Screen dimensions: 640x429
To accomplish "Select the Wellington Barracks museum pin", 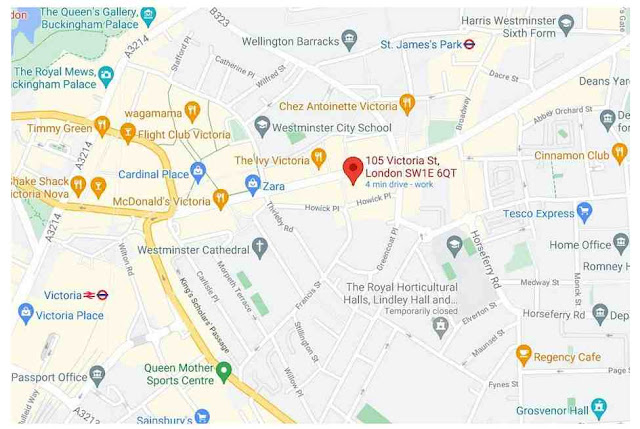I will [x=349, y=40].
